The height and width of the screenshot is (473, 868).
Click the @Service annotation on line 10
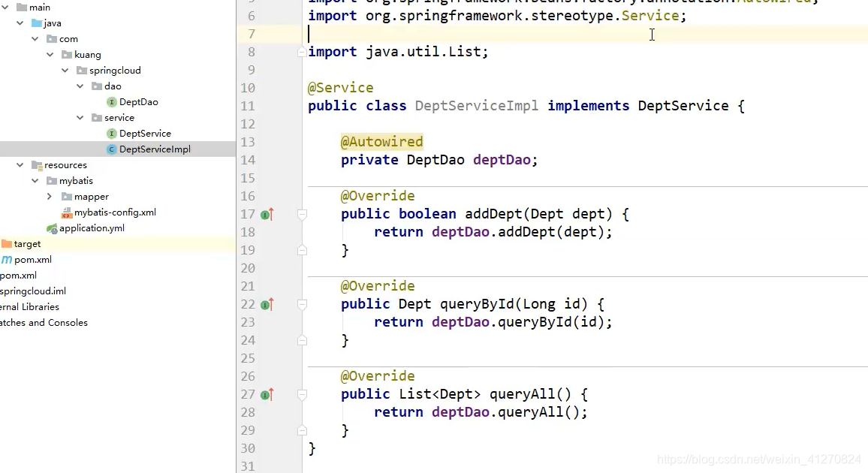pos(340,88)
